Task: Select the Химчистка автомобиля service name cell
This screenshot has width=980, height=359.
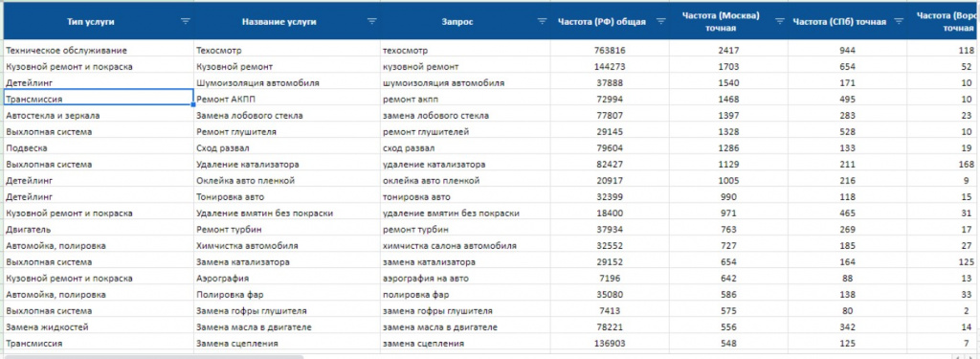Action: pos(287,245)
